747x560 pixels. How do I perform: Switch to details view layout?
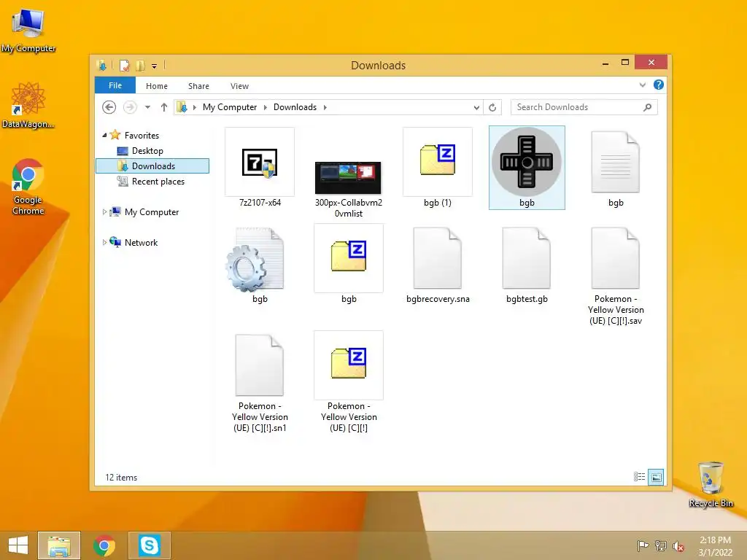pos(639,477)
